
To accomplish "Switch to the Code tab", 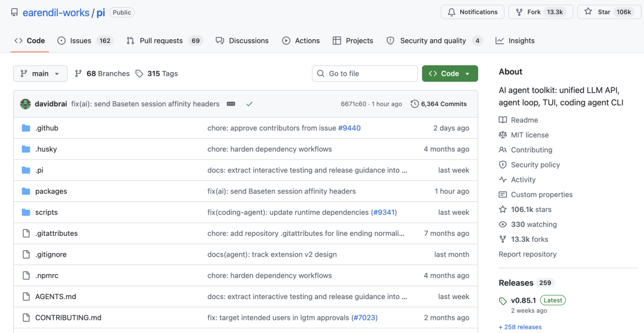I will (30, 41).
